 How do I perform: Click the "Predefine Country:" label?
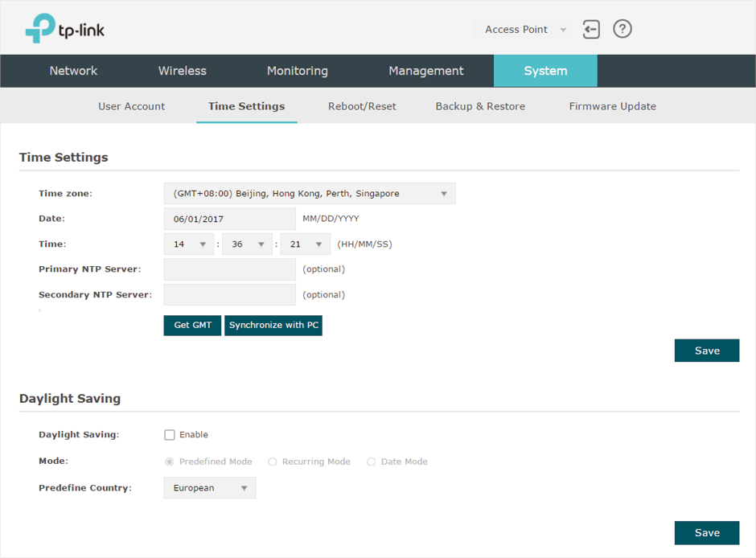coord(85,488)
